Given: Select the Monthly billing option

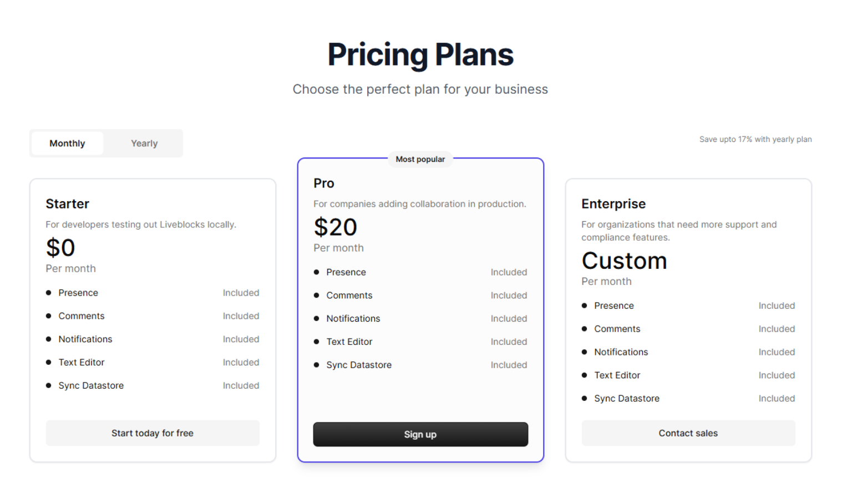Looking at the screenshot, I should tap(67, 143).
